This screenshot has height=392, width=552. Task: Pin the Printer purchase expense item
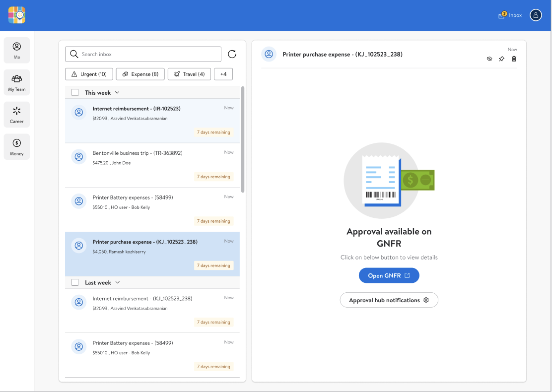pos(501,59)
